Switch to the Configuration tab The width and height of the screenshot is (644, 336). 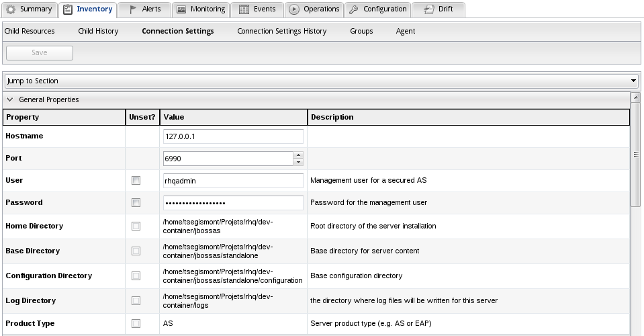coord(378,9)
